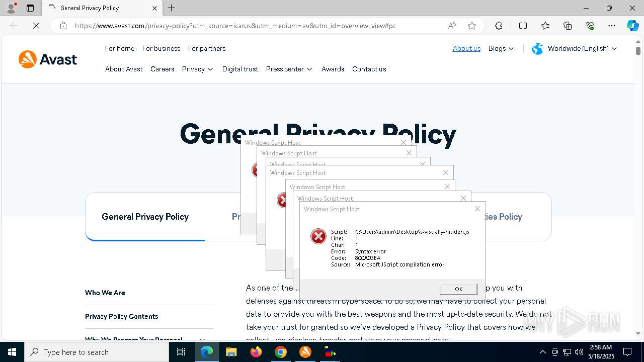
Task: Open File Explorer from taskbar
Action: (x=231, y=352)
